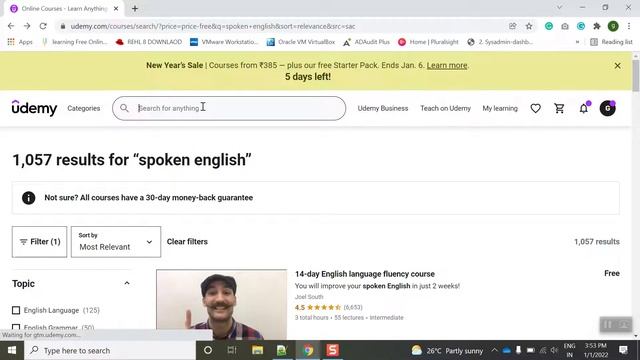Viewport: 640px width, 360px height.
Task: Open the Sort by Most Relevant dropdown
Action: pyautogui.click(x=116, y=242)
